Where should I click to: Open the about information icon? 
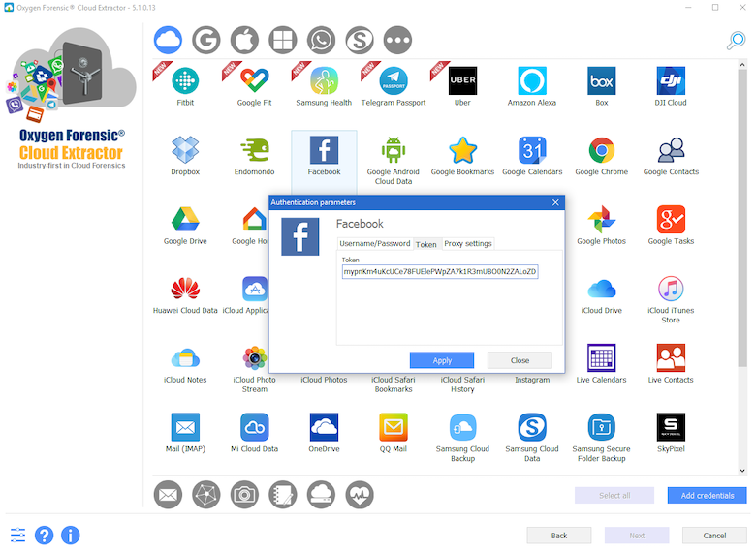71,536
